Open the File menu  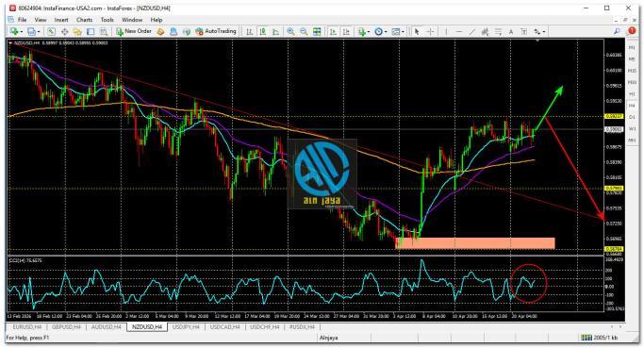tap(23, 20)
